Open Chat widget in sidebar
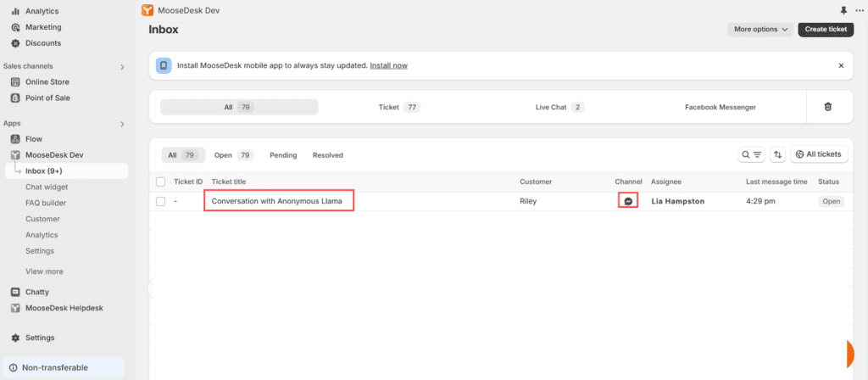 pos(47,187)
